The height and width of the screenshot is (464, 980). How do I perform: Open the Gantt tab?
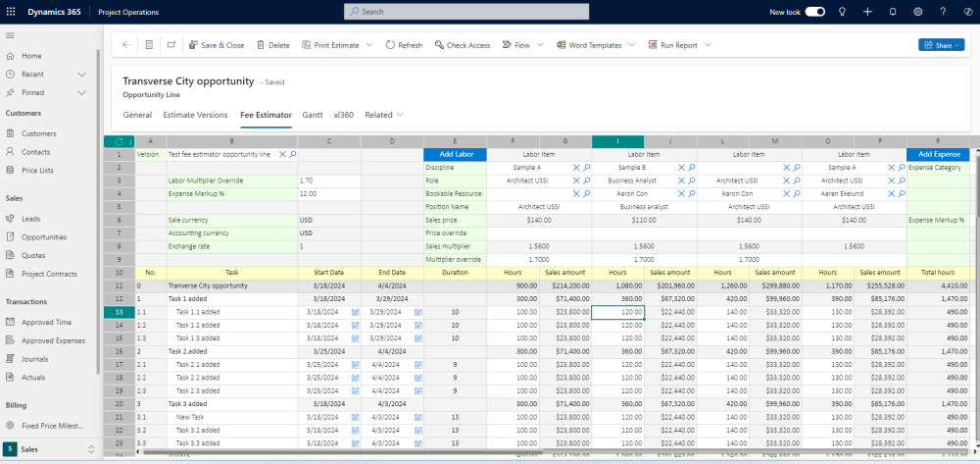(313, 115)
